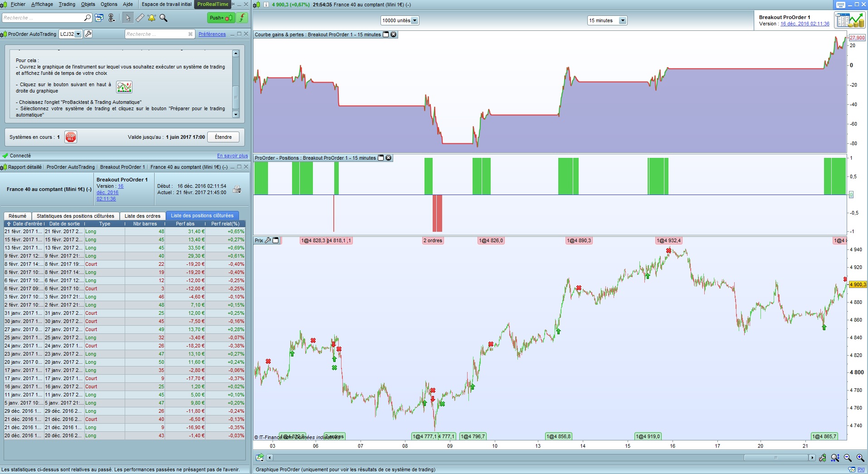Click the instructions panel vertical scrollbar thumb
The image size is (868, 474).
click(236, 97)
